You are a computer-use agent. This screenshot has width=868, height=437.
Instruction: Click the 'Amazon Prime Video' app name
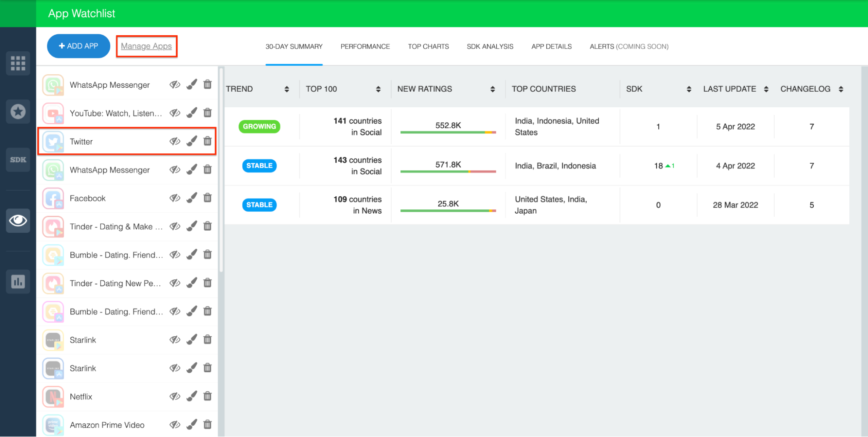[x=107, y=425]
